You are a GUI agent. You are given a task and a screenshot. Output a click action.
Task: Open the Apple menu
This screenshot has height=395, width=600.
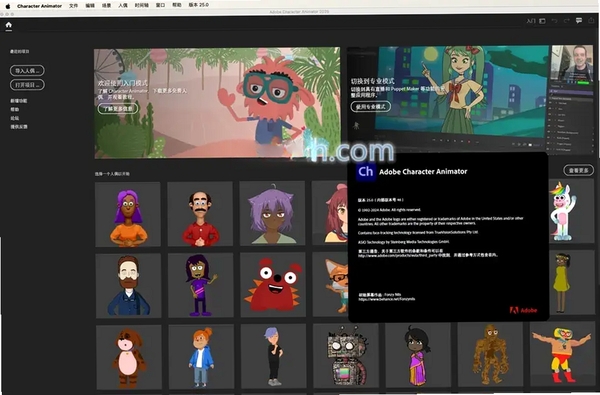7,6
